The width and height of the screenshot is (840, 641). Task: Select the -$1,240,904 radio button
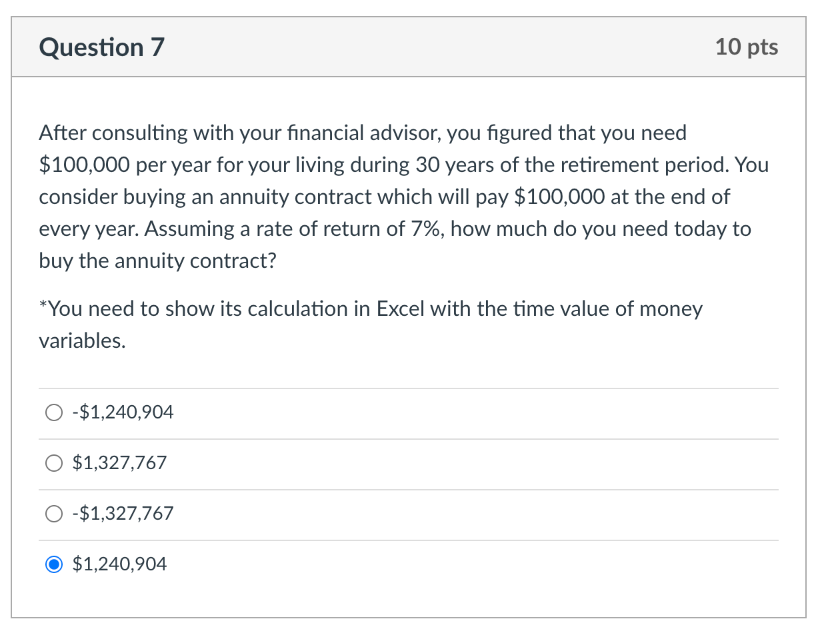pos(53,412)
